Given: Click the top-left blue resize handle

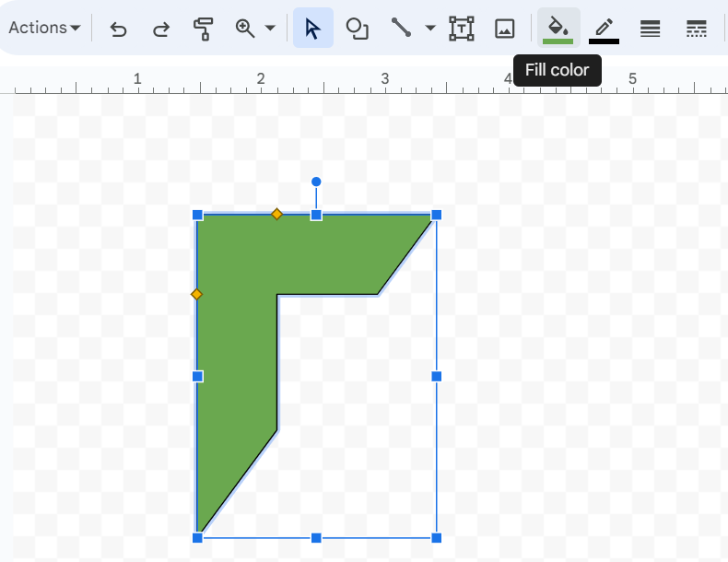Looking at the screenshot, I should pos(197,215).
